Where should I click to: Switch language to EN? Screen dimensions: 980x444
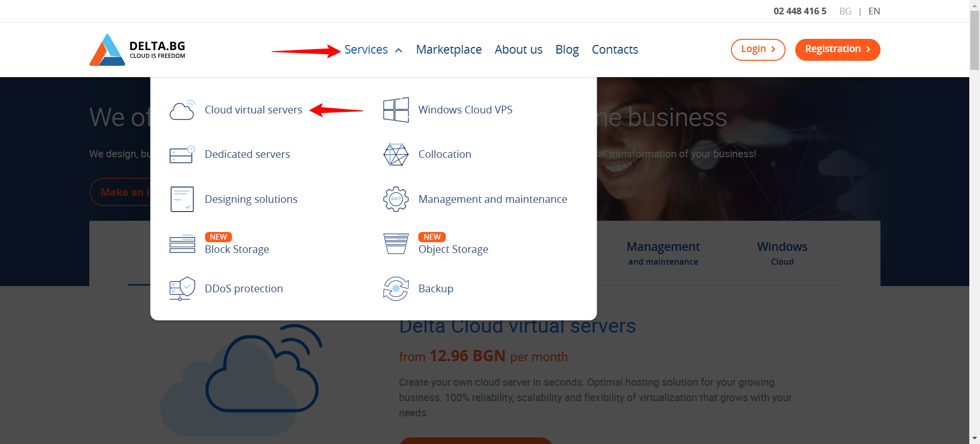874,11
